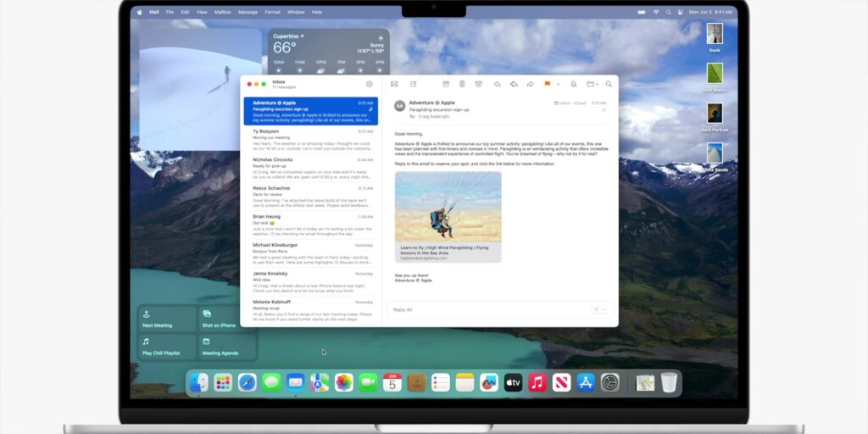
Task: Launch FaceTime from the Dock
Action: [368, 382]
